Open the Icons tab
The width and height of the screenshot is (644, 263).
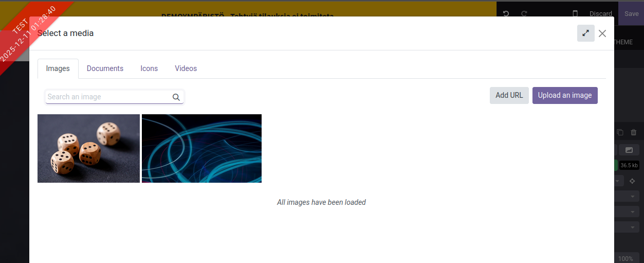click(x=149, y=68)
